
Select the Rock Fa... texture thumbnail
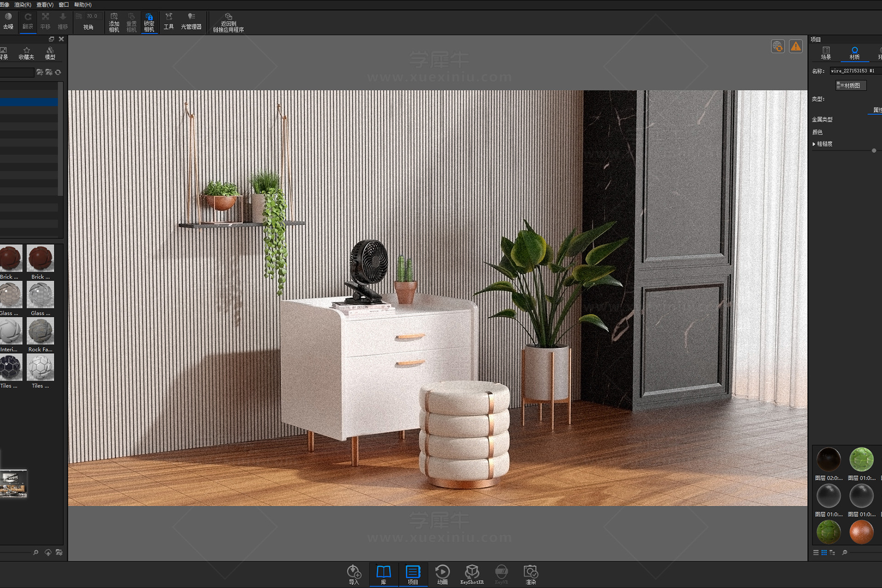(x=40, y=331)
